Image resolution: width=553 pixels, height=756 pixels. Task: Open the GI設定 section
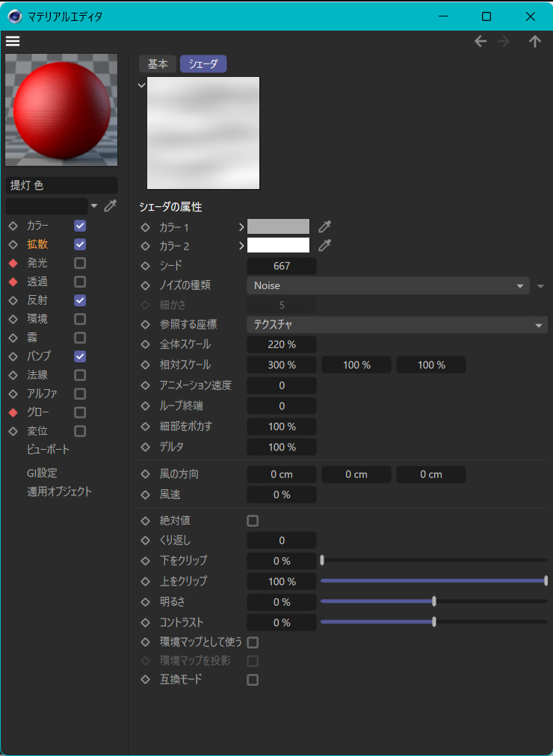[42, 473]
